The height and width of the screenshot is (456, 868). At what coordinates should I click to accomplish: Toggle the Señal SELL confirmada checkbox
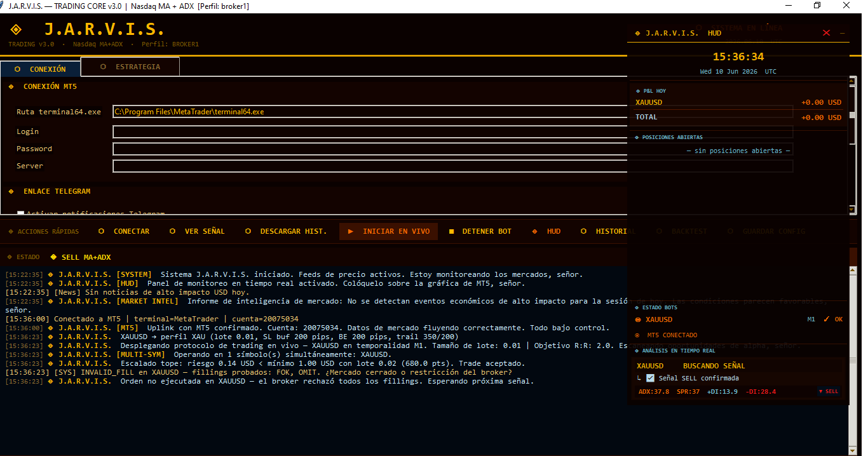click(650, 378)
